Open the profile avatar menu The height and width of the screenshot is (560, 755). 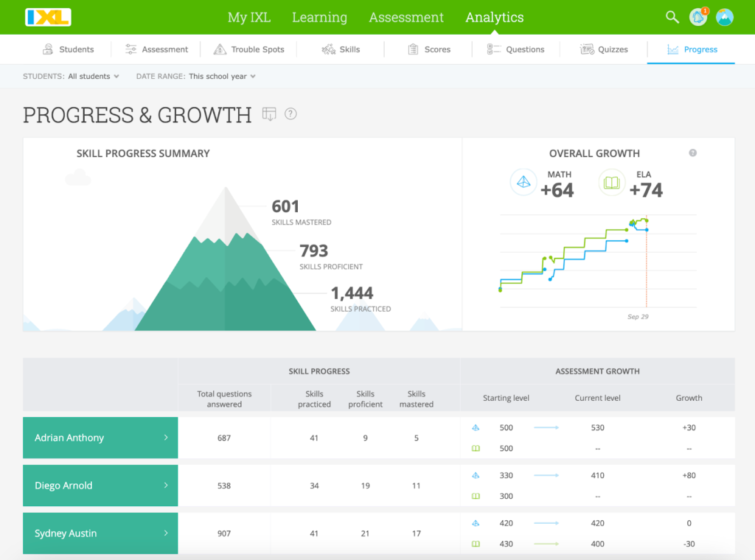724,18
